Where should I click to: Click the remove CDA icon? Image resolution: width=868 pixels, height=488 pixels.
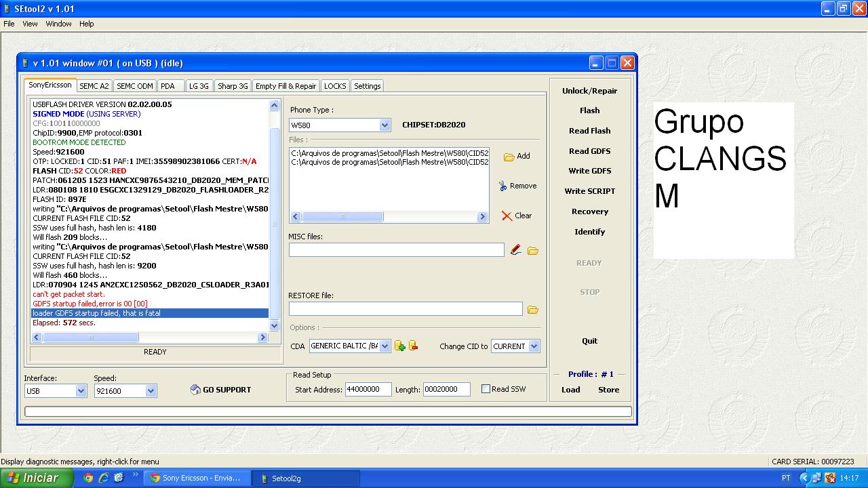413,346
